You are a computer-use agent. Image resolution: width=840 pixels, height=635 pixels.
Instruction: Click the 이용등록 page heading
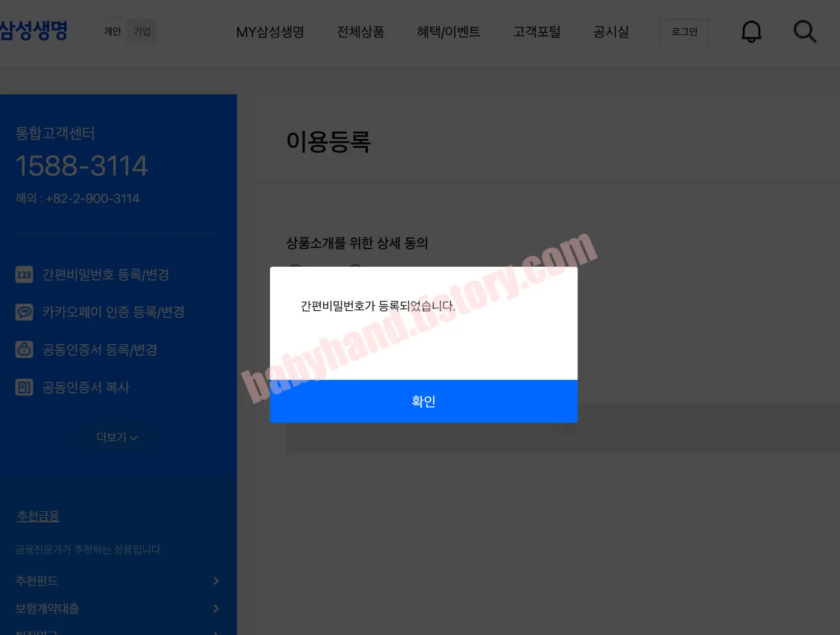[x=329, y=142]
